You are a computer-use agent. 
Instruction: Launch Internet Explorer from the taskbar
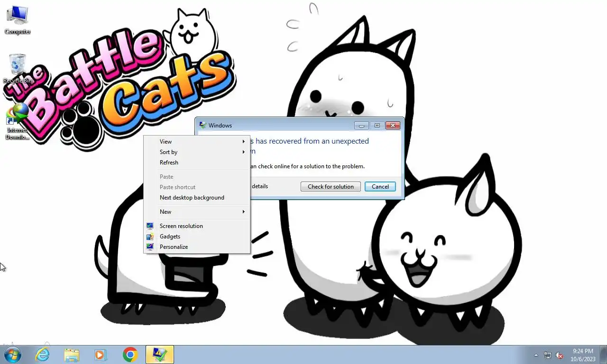point(43,355)
